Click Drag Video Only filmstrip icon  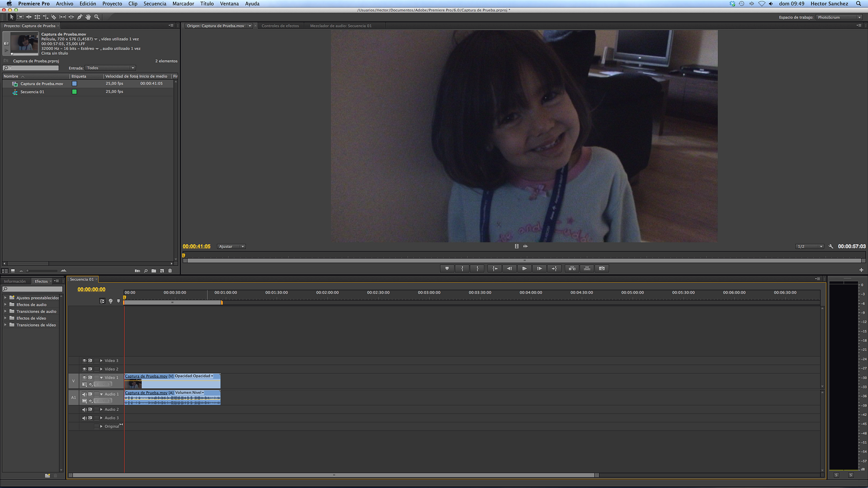[517, 246]
